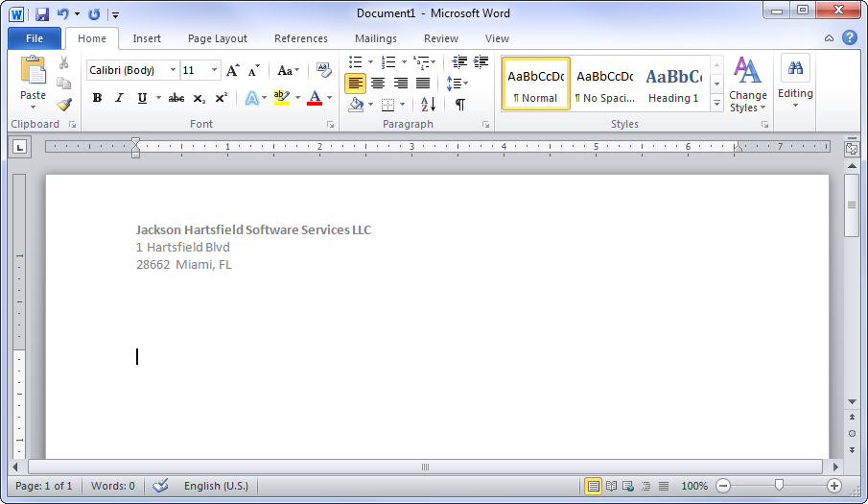This screenshot has width=868, height=504.
Task: Decrease paragraph indent
Action: coord(458,61)
